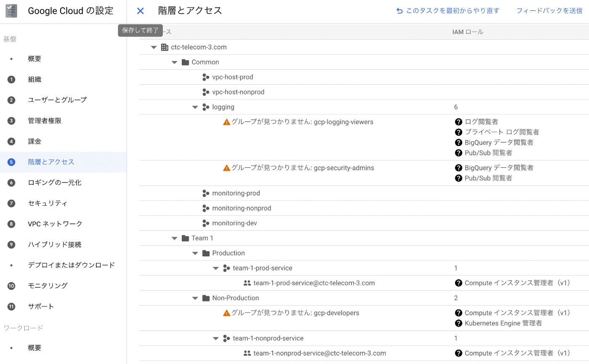The width and height of the screenshot is (589, 364).
Task: Collapse the Production folder
Action: (x=195, y=253)
